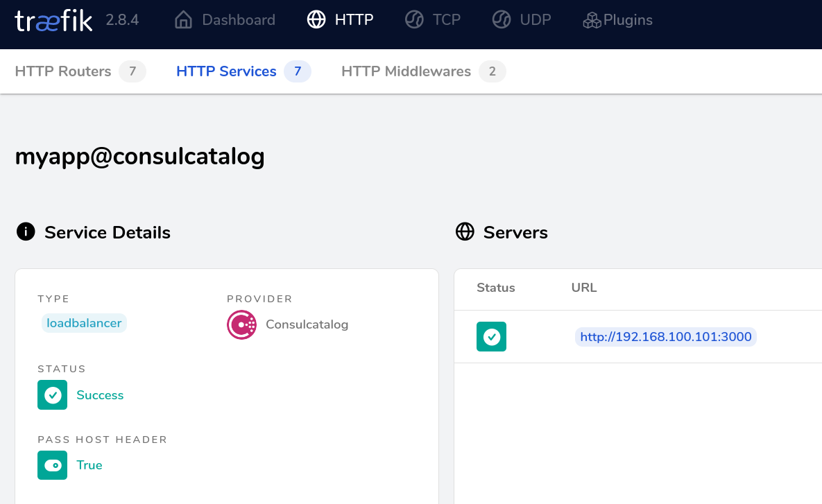The image size is (822, 504).
Task: Click the UDP icon in navbar
Action: [x=502, y=20]
